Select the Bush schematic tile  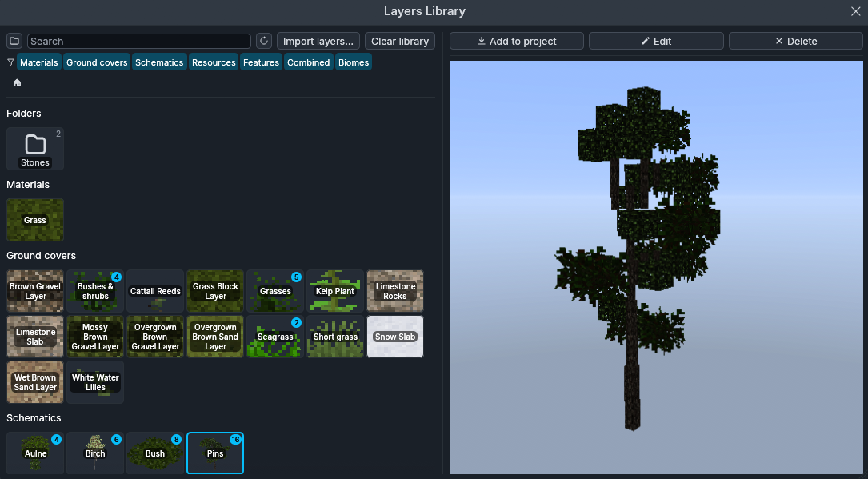[x=155, y=453]
